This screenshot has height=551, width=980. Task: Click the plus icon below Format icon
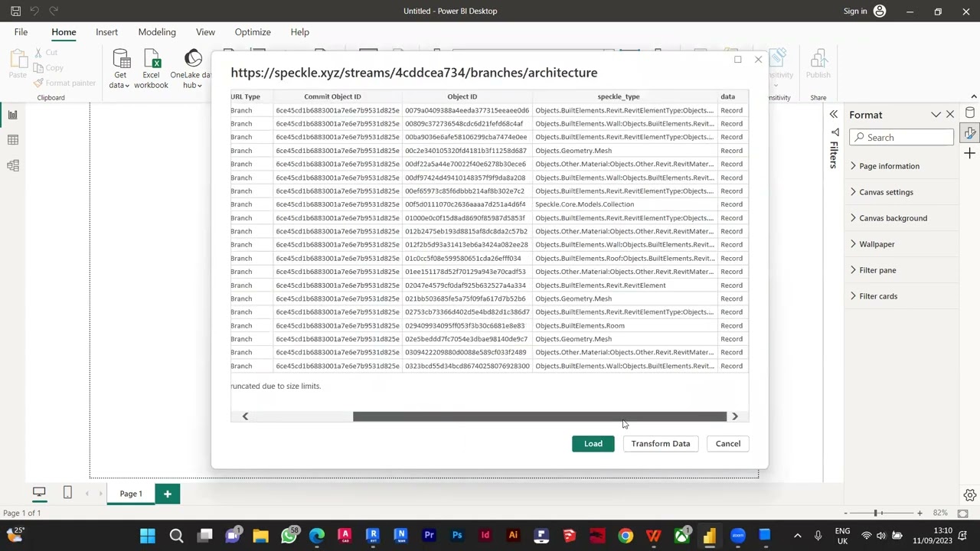[x=970, y=154]
